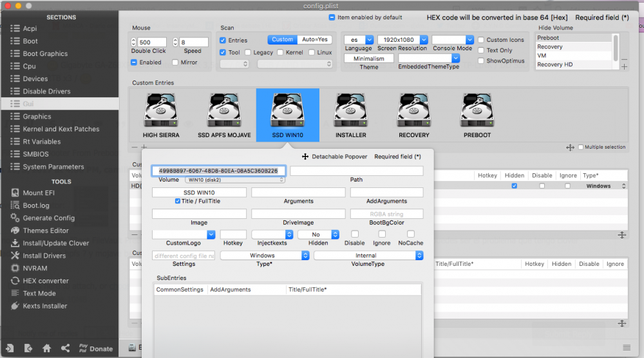Enable Custom Icons checkbox
Viewport: 644px width, 358px height.
[481, 40]
